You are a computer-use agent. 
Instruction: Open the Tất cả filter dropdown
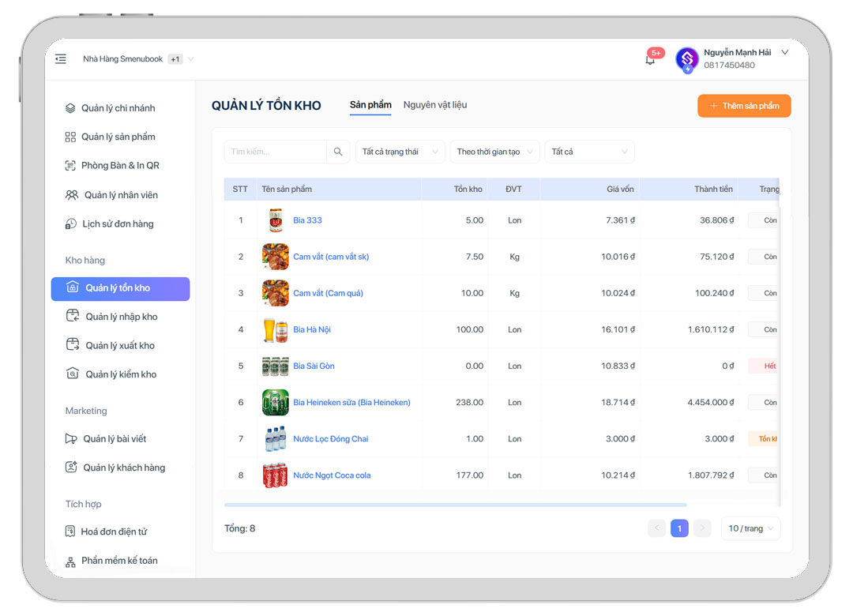point(589,152)
